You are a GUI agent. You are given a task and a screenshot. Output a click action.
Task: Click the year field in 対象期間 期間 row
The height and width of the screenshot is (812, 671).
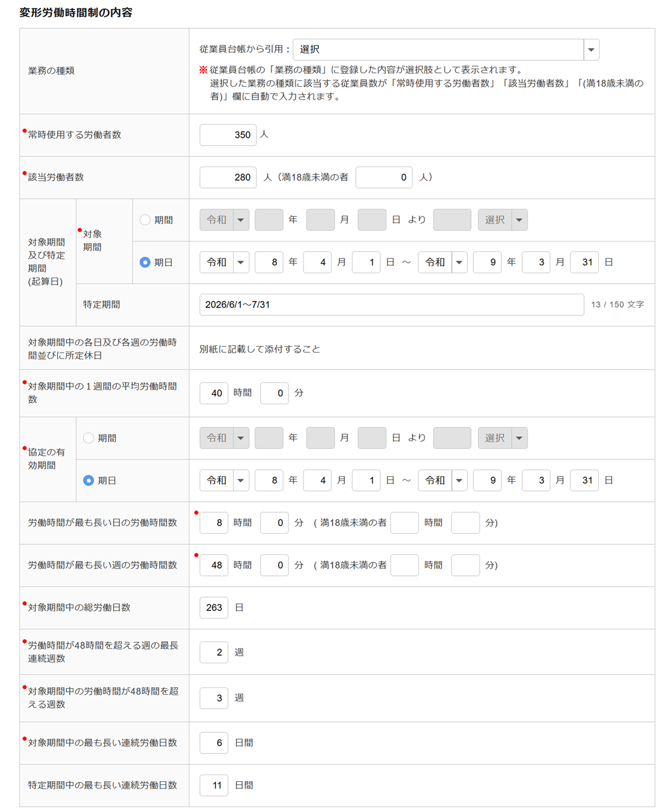[x=269, y=220]
